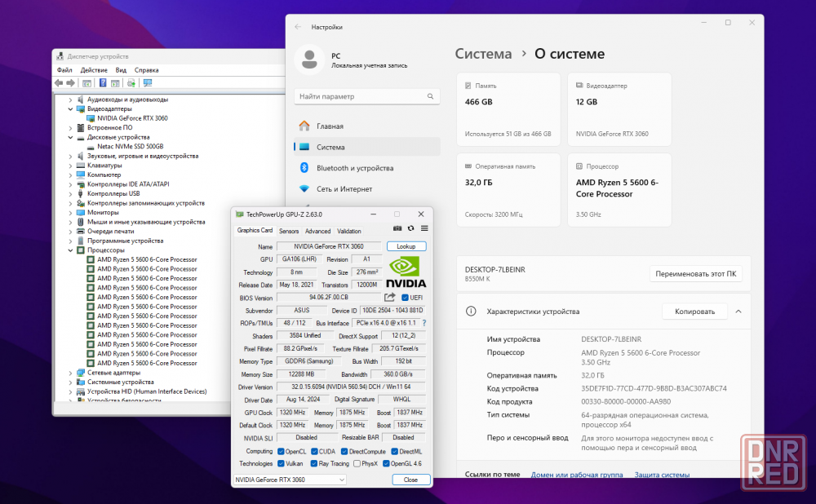Toggle the Ray Tracing checkbox
This screenshot has height=504, width=816.
314,463
